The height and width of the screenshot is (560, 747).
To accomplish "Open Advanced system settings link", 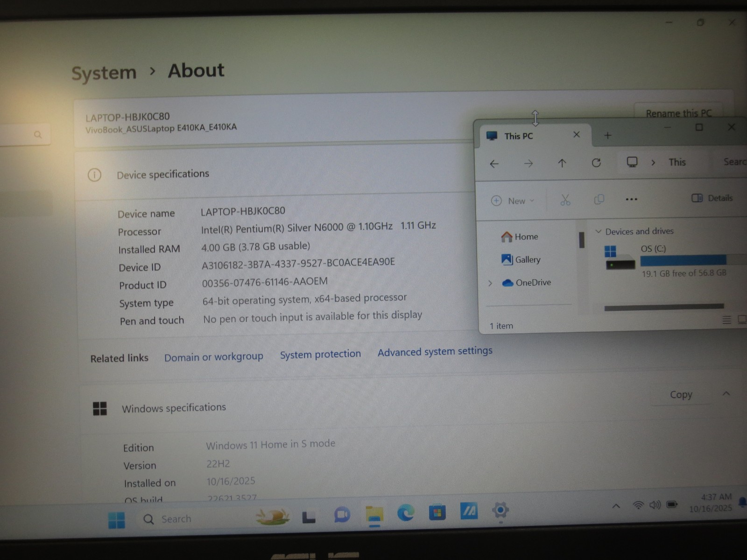I will (435, 351).
